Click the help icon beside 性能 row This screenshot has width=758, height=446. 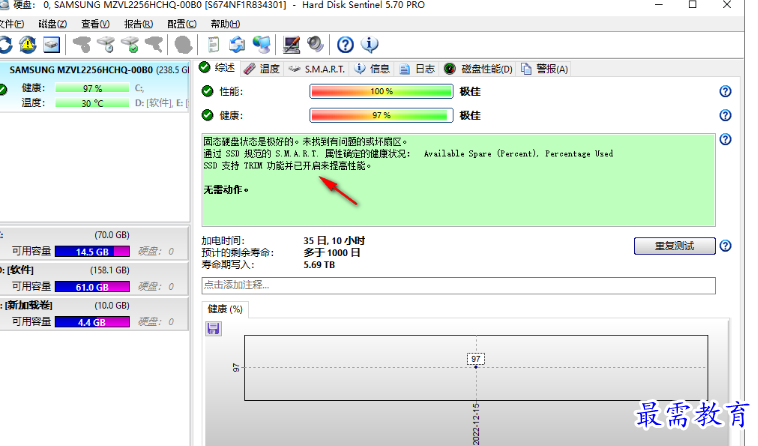(725, 91)
